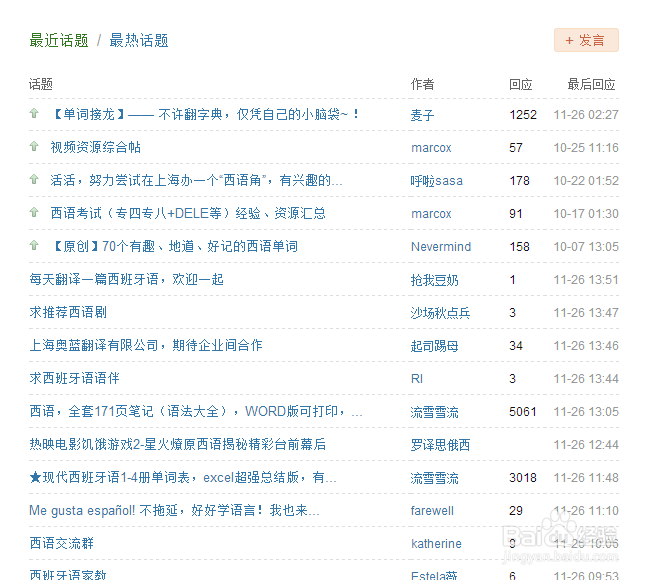Click reply count 178
This screenshot has height=580, width=655.
point(519,181)
